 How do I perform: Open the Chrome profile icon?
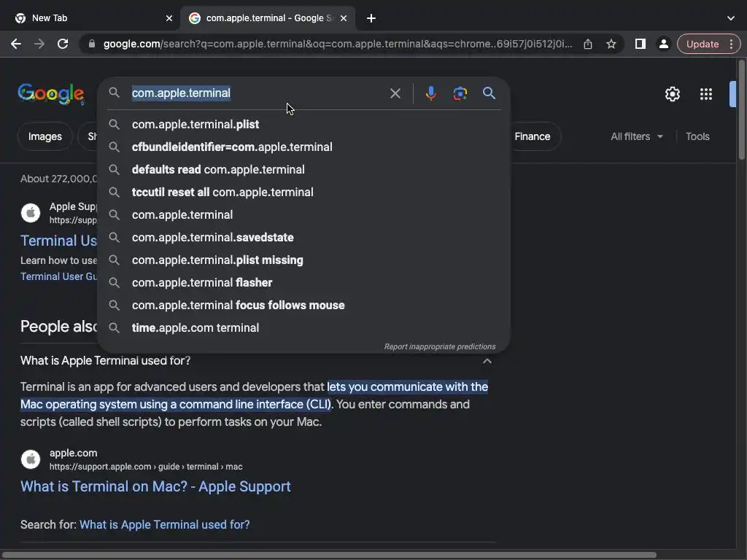663,44
